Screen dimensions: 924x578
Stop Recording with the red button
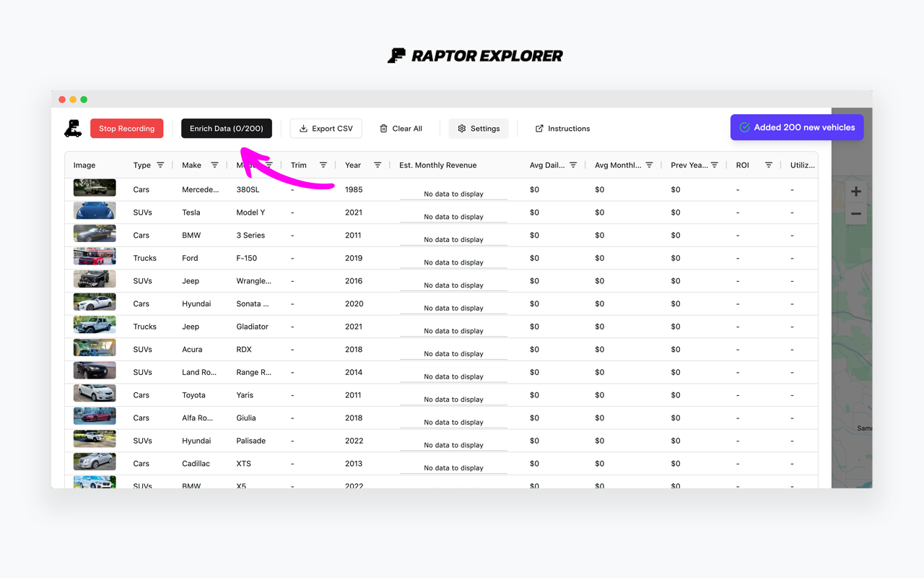(127, 129)
